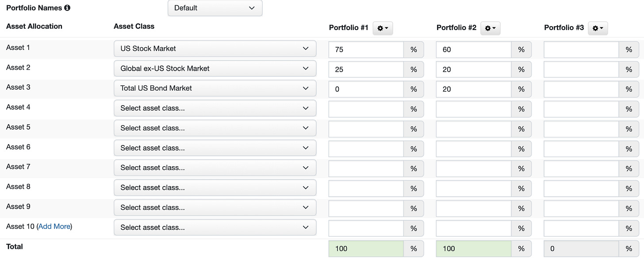Select asset class for Asset 4
Viewport: 644px width, 263px height.
[215, 108]
